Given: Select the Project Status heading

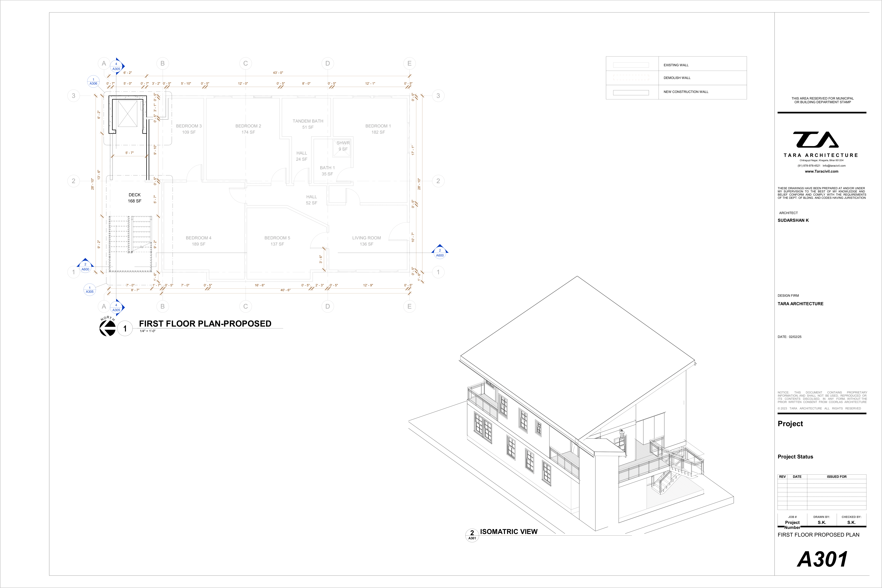Looking at the screenshot, I should pyautogui.click(x=795, y=457).
